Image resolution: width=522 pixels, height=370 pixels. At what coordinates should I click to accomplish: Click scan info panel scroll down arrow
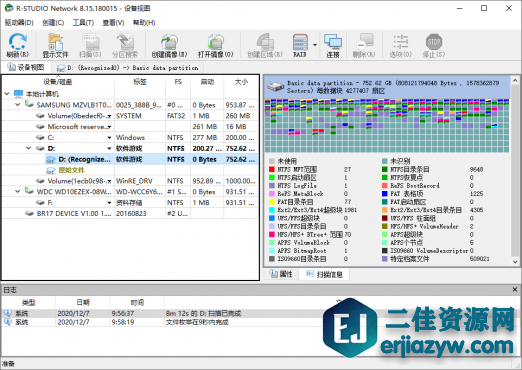tap(515, 262)
